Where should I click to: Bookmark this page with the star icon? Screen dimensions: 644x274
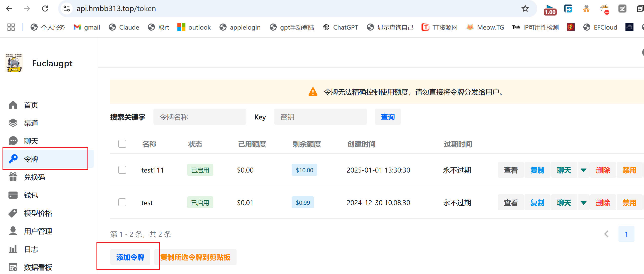pos(525,9)
